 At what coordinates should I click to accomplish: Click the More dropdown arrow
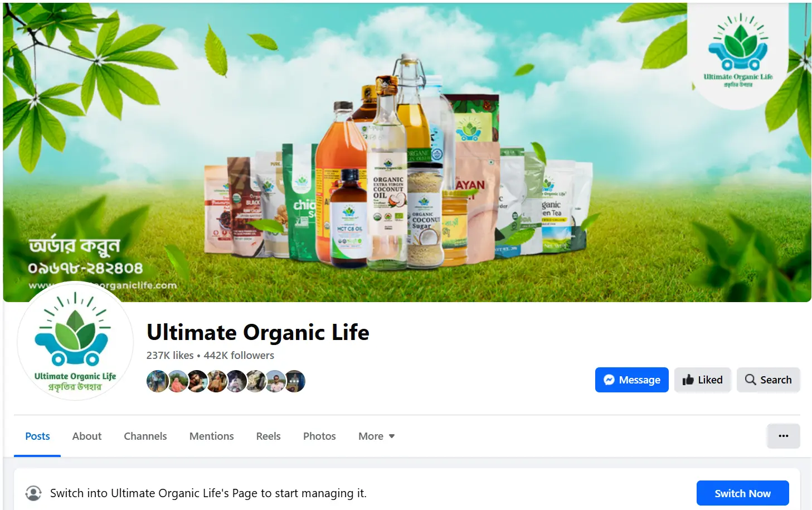392,436
